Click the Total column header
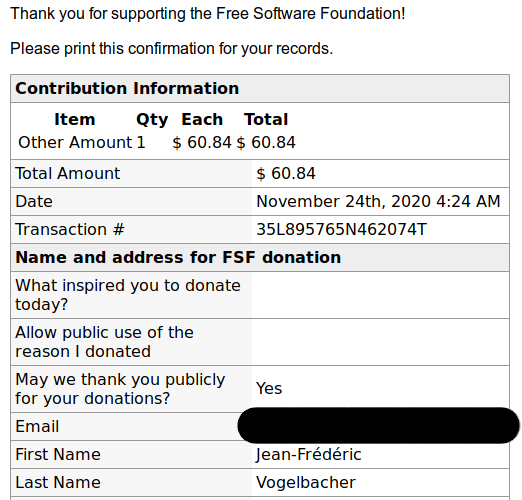522x500 pixels. coord(266,119)
